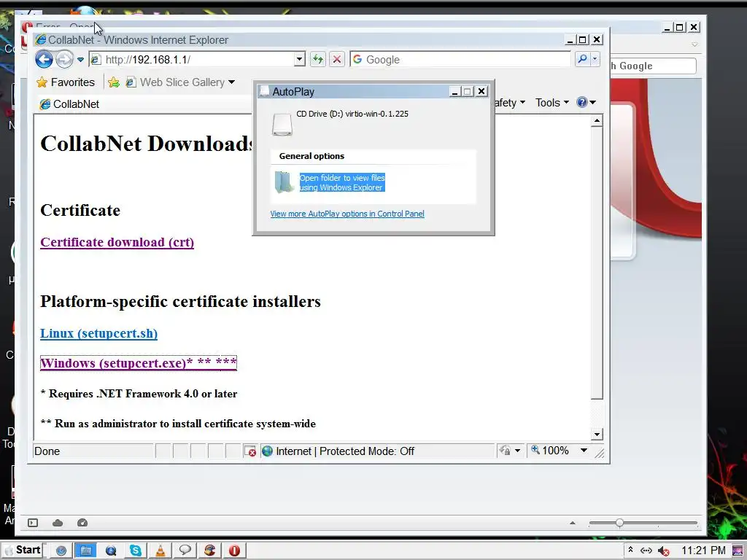Click the Opera Turbo gauge icon
The width and height of the screenshot is (747, 560).
pos(82,523)
